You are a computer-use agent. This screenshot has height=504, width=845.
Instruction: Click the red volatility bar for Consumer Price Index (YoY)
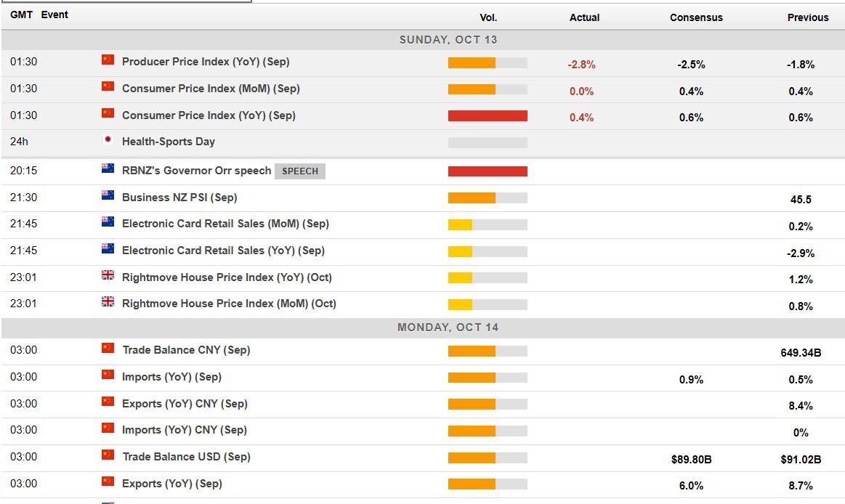tap(488, 115)
